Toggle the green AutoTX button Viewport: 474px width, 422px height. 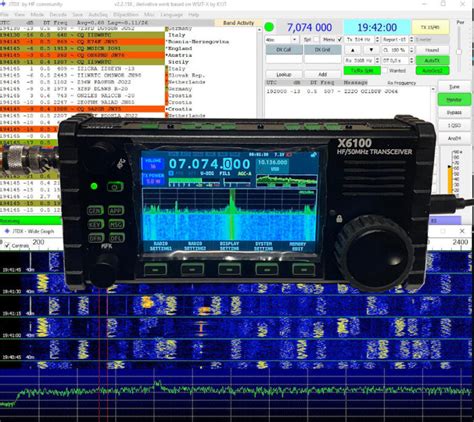432,60
